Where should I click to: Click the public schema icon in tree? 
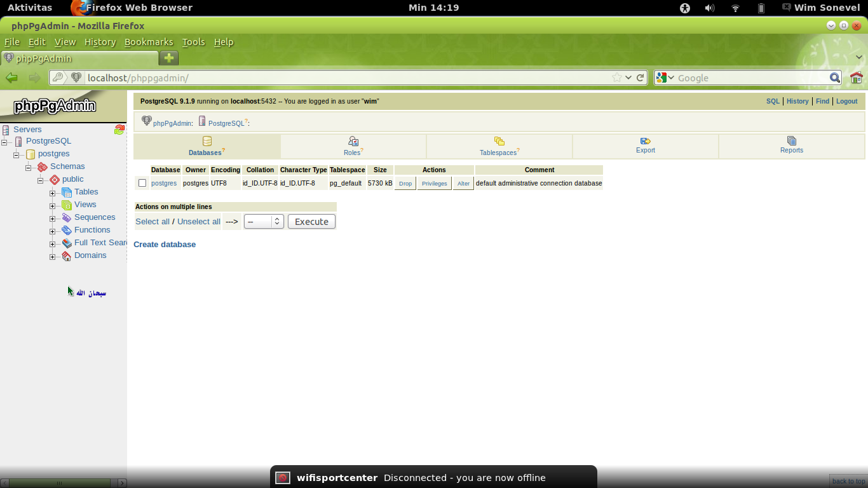(x=55, y=179)
